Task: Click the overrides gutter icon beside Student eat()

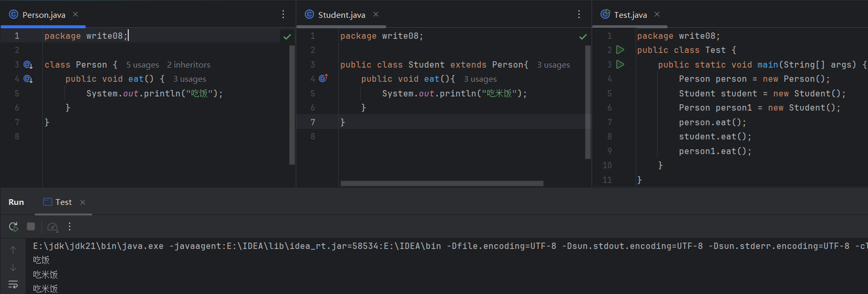Action: tap(323, 78)
